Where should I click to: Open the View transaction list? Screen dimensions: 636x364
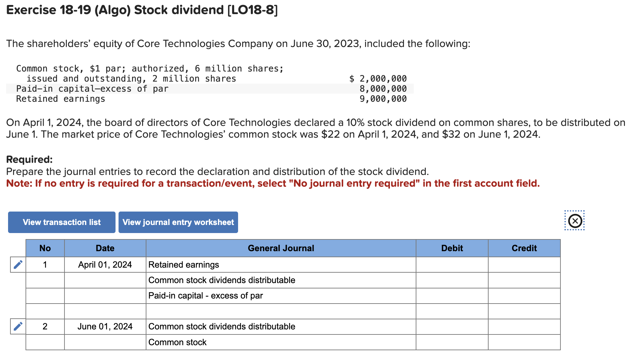click(x=61, y=222)
